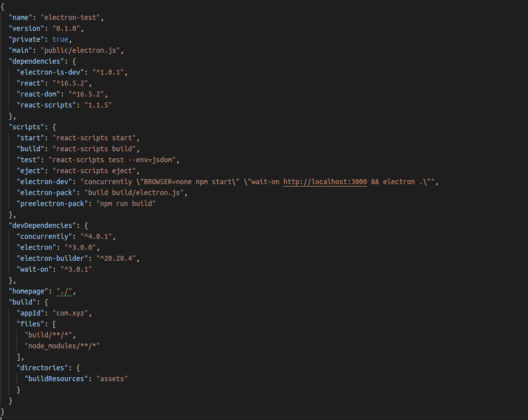Screen dimensions: 528x420
Task: Select the electron-is-dev version string
Action: click(103, 72)
